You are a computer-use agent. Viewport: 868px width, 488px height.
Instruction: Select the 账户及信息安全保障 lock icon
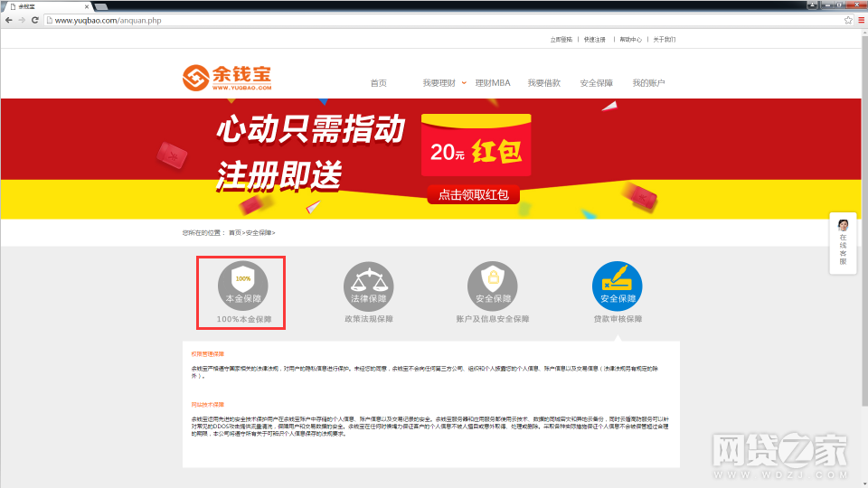coord(493,286)
